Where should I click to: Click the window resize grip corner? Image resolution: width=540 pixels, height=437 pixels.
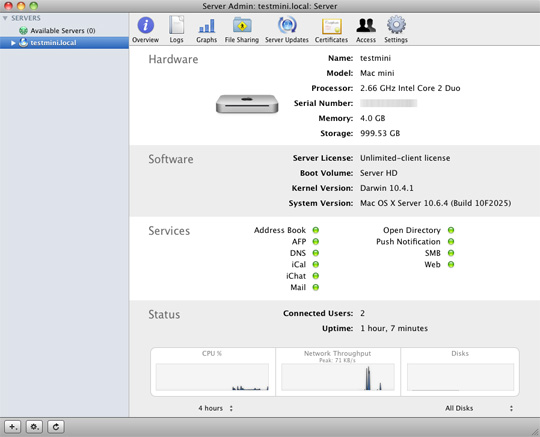(535, 432)
